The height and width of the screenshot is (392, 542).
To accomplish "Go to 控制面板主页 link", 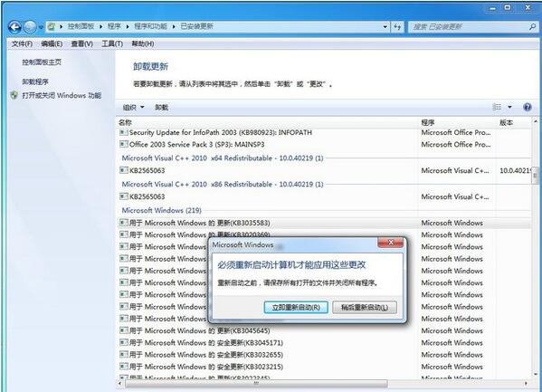I will click(x=42, y=62).
